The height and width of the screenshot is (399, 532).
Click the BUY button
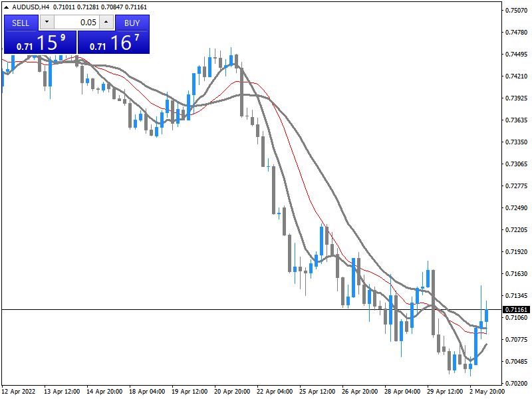pyautogui.click(x=132, y=23)
